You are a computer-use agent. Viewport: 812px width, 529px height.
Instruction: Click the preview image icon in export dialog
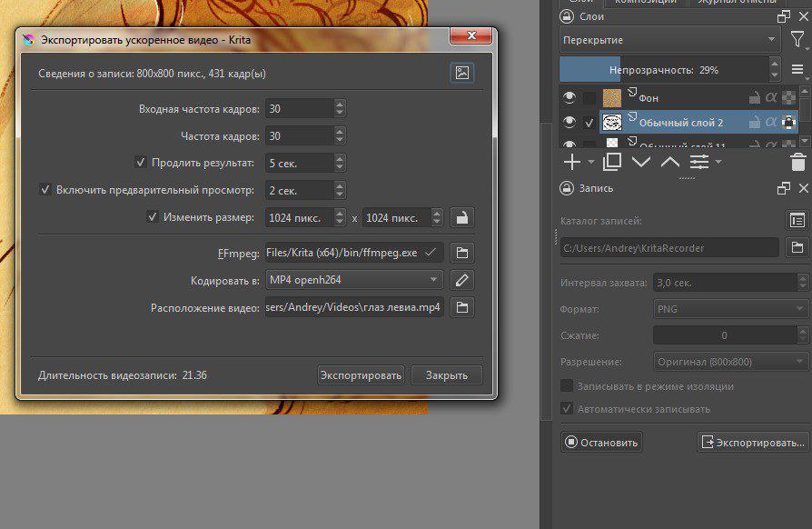point(462,74)
